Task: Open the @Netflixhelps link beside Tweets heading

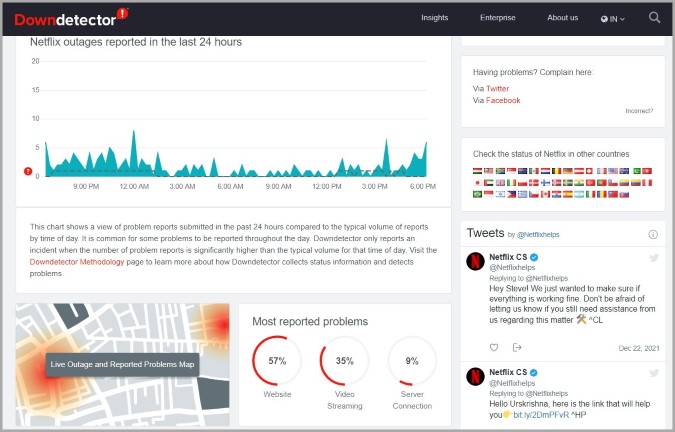Action: (538, 235)
